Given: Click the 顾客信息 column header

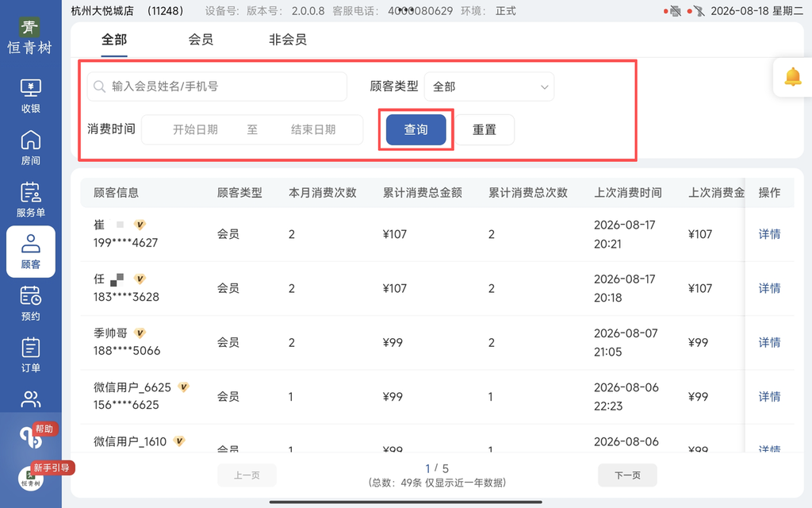Looking at the screenshot, I should point(116,193).
